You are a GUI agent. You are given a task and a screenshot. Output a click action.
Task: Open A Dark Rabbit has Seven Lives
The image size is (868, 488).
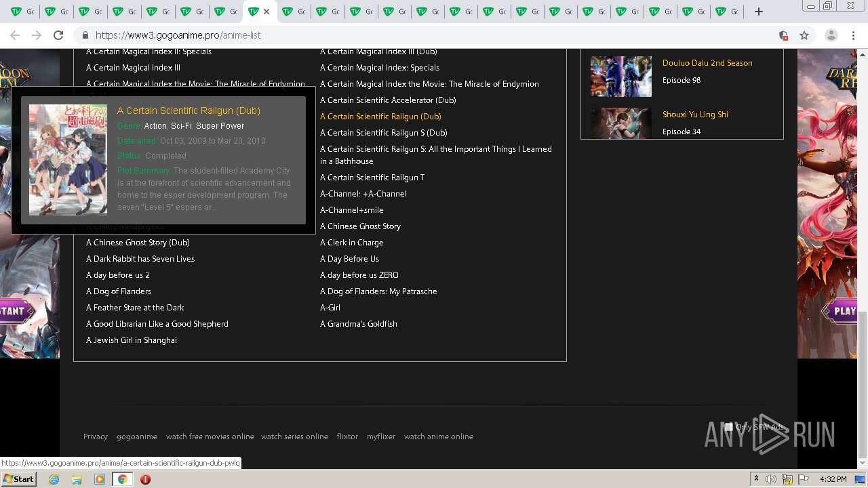[x=140, y=259]
